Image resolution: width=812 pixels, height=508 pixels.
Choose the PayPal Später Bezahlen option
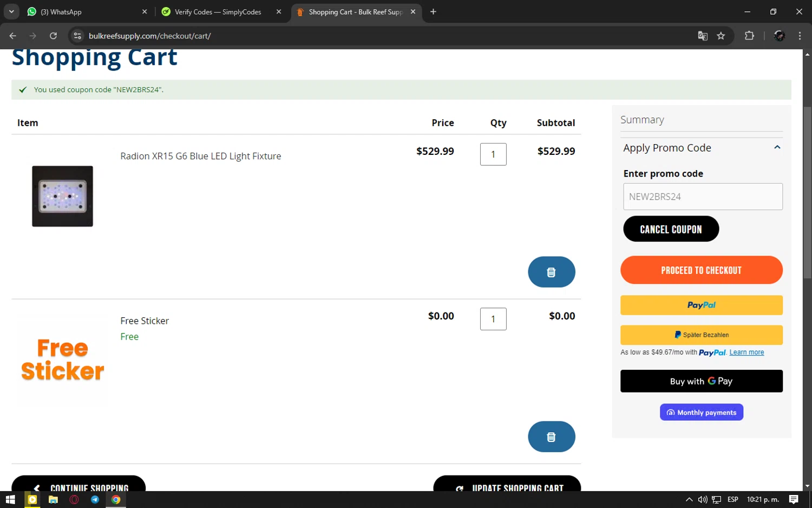pos(701,335)
